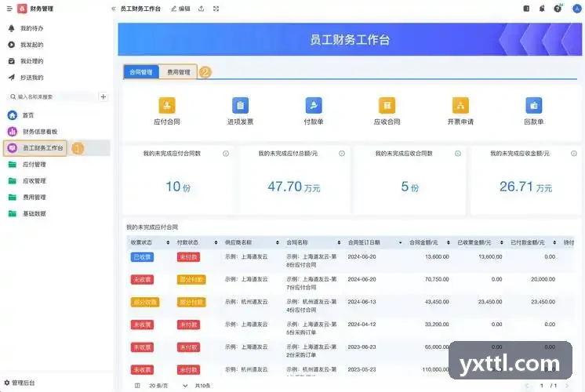585x392 pixels.
Task: Click the 10 份 statistic value
Action: [x=178, y=187]
